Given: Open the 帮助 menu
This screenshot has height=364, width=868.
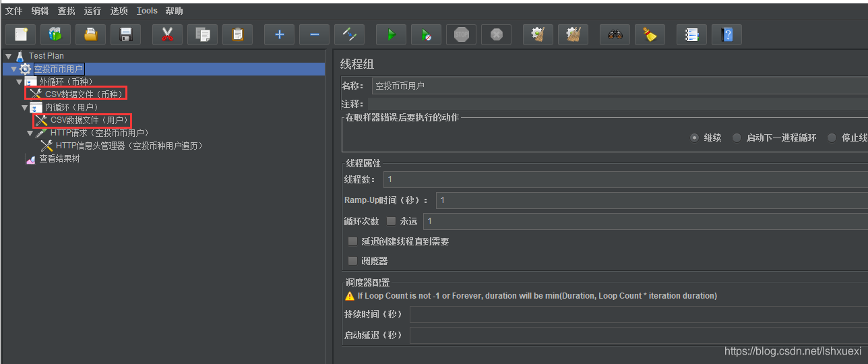Looking at the screenshot, I should [x=174, y=11].
